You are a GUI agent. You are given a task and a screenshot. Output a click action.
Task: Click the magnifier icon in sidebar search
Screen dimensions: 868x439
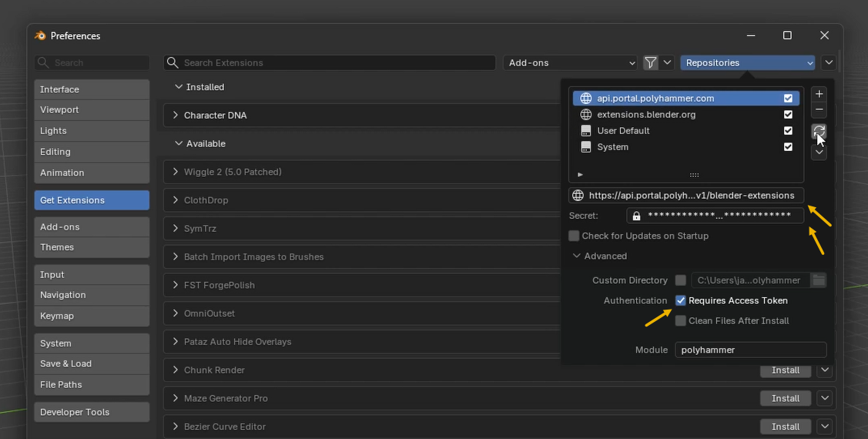43,62
